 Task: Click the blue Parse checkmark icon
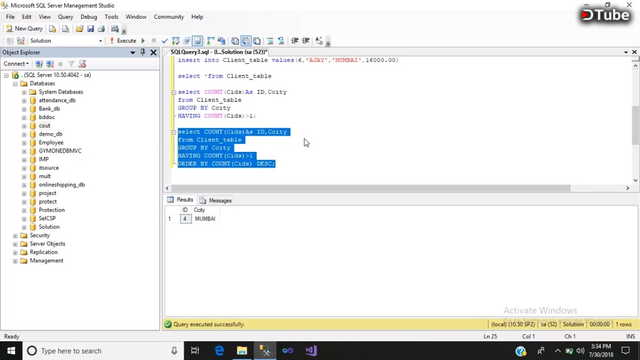pyautogui.click(x=164, y=41)
